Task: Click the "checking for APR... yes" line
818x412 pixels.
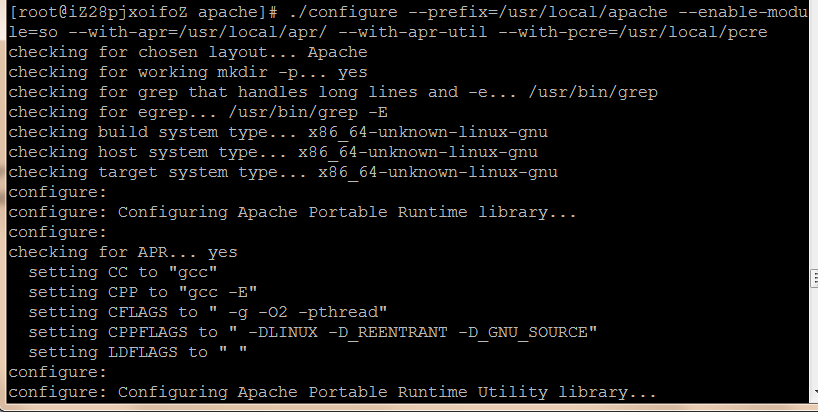Action: tap(122, 251)
